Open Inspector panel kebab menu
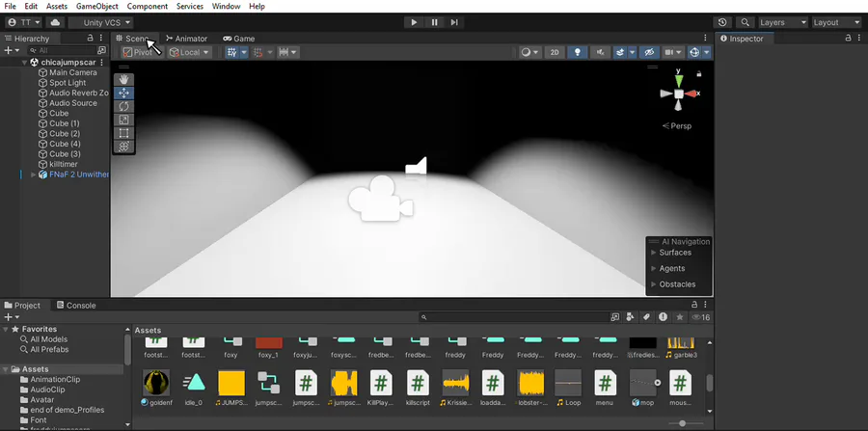The height and width of the screenshot is (431, 868). click(858, 39)
